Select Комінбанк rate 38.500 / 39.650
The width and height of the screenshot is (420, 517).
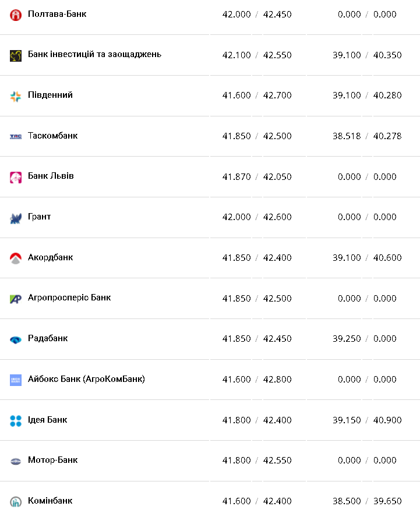pyautogui.click(x=367, y=501)
